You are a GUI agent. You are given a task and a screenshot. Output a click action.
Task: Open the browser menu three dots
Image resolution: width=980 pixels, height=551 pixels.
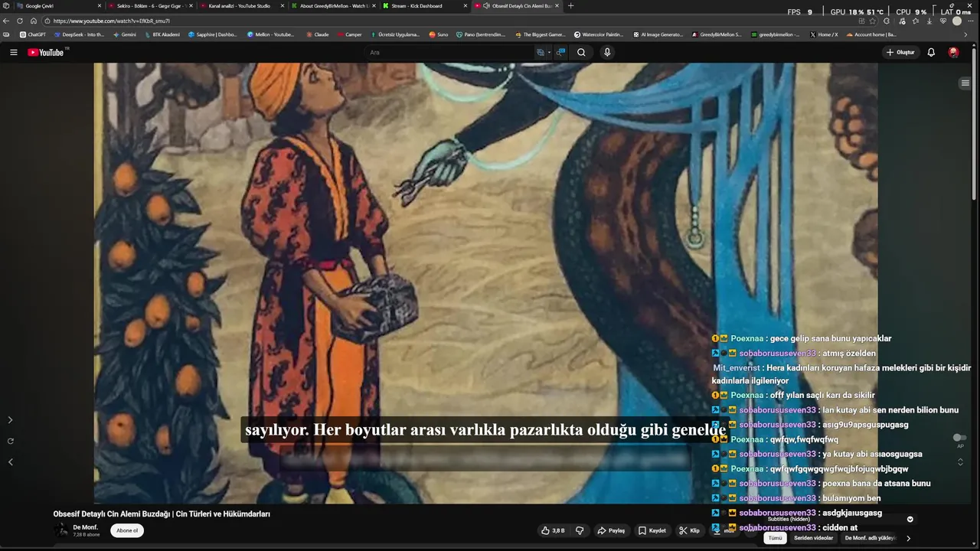pyautogui.click(x=971, y=21)
